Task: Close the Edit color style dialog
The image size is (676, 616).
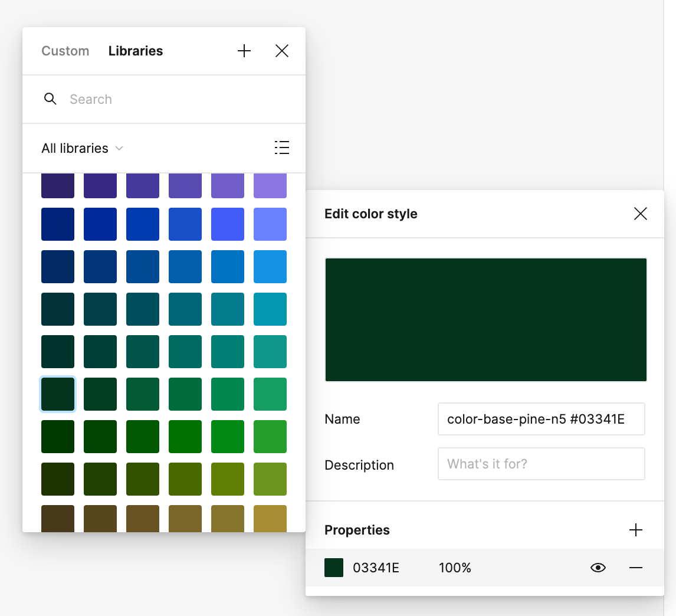Action: [x=641, y=214]
